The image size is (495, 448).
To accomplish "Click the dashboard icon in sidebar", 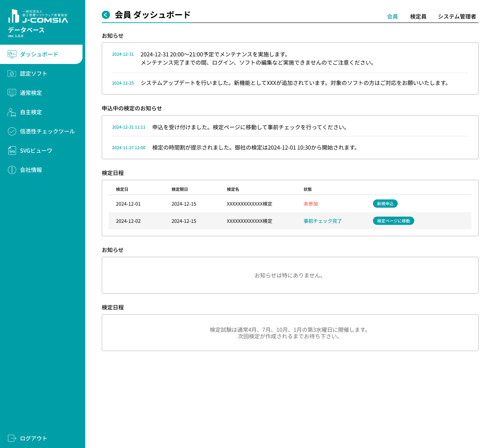I will click(x=12, y=54).
